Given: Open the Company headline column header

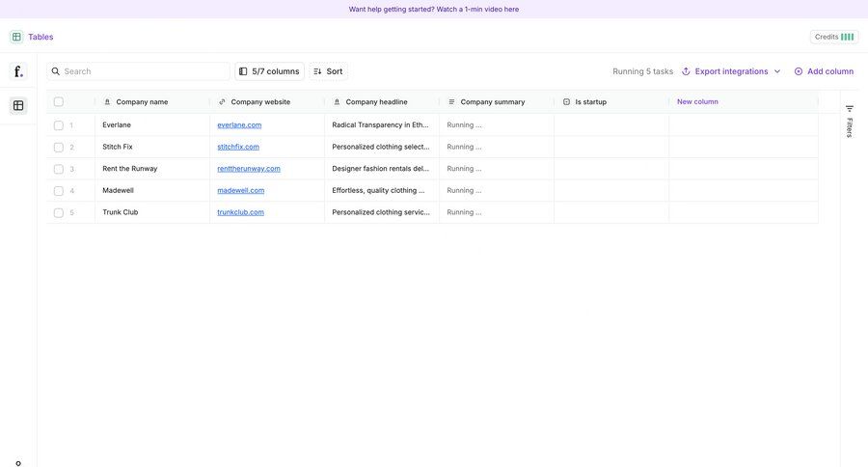Looking at the screenshot, I should pos(381,102).
